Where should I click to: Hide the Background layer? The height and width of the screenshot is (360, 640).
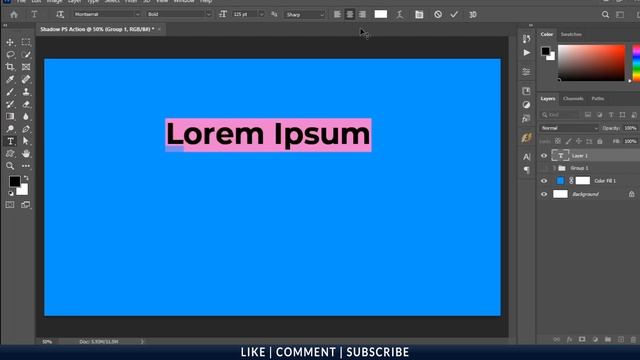(544, 194)
